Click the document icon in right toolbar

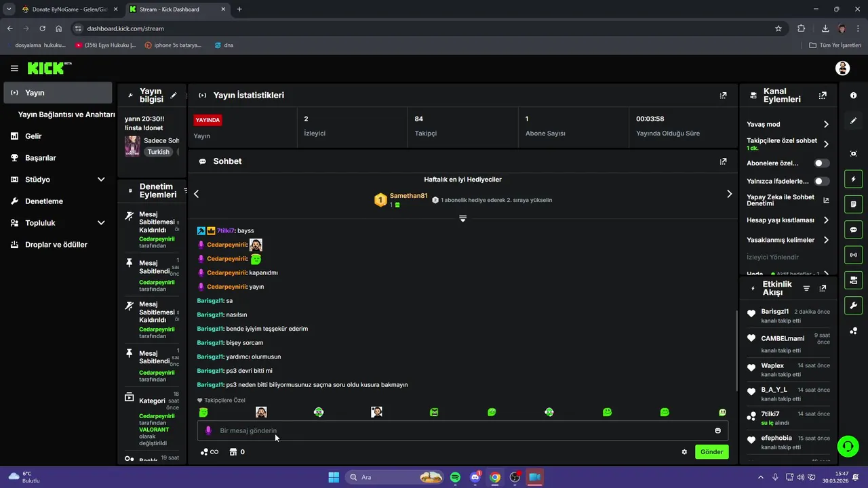pyautogui.click(x=853, y=204)
